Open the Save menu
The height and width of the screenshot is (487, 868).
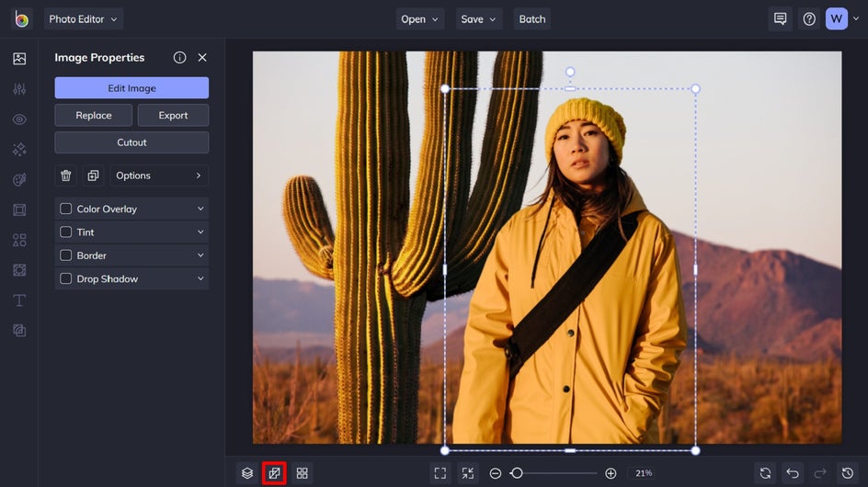click(478, 19)
